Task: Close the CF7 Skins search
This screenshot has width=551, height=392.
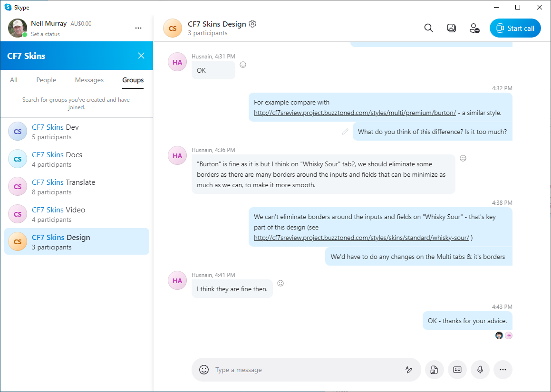Action: [x=141, y=56]
